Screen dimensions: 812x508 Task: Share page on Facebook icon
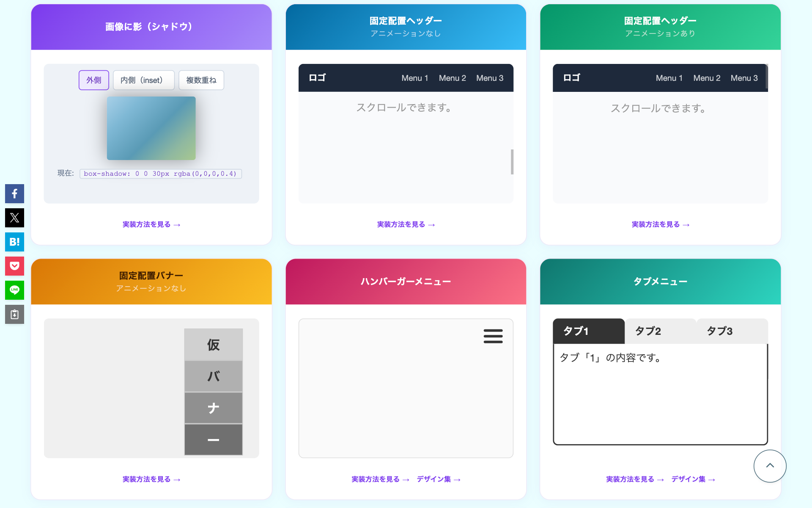[x=14, y=194]
